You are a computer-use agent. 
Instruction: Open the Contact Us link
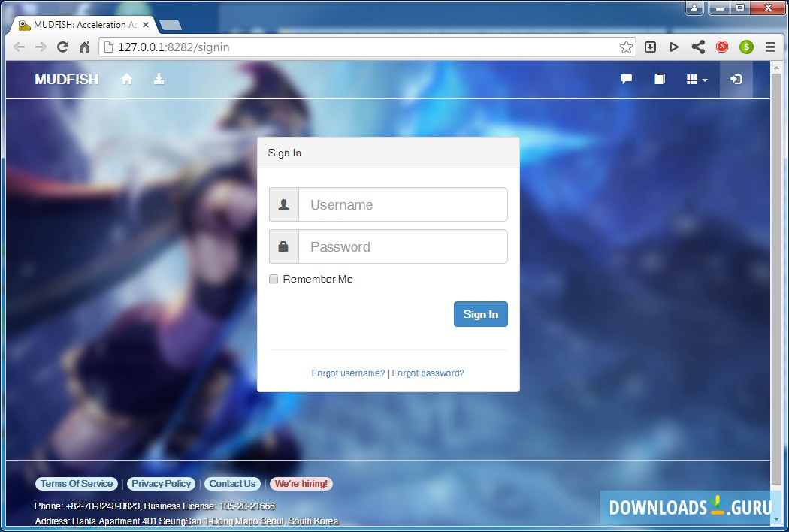click(232, 484)
